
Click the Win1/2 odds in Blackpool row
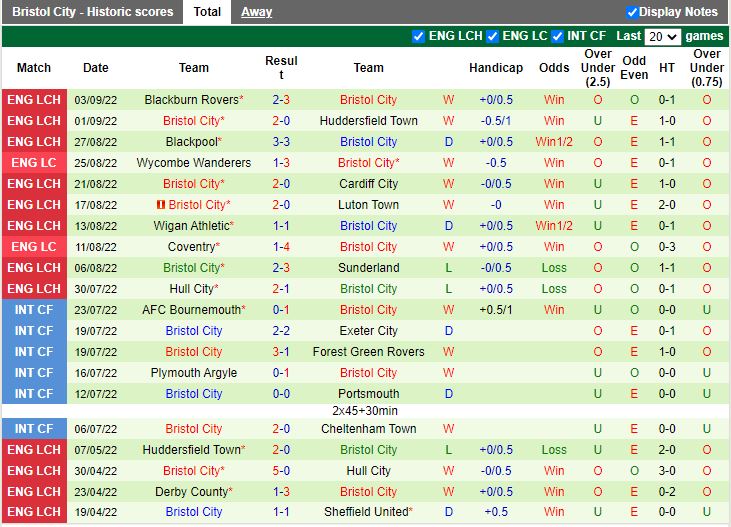click(x=554, y=142)
